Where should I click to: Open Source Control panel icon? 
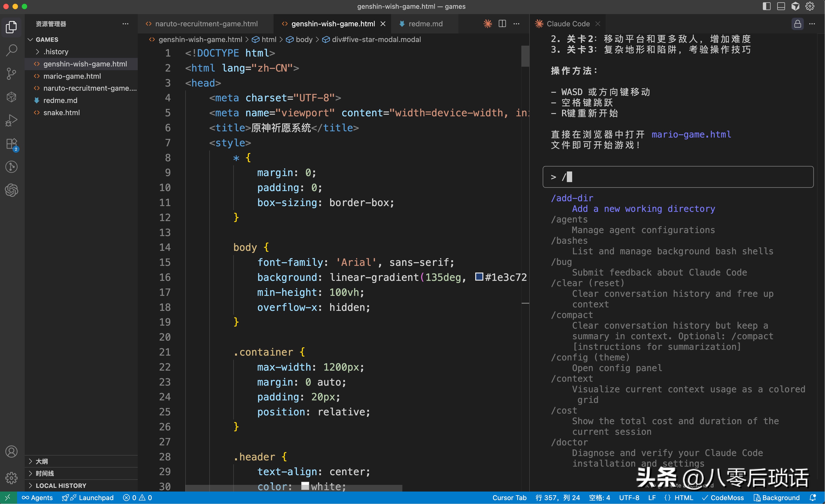[x=12, y=74]
